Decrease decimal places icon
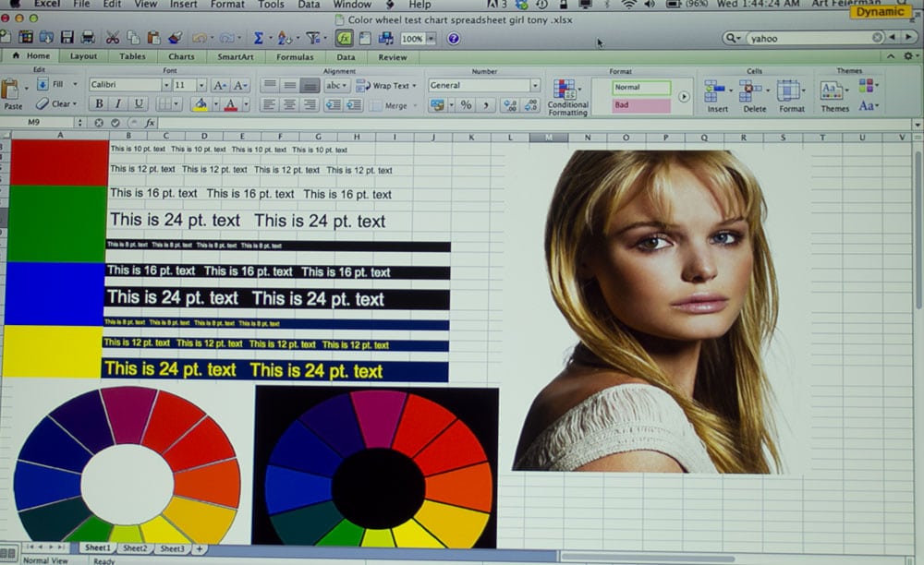Image resolution: width=924 pixels, height=565 pixels. (x=531, y=104)
